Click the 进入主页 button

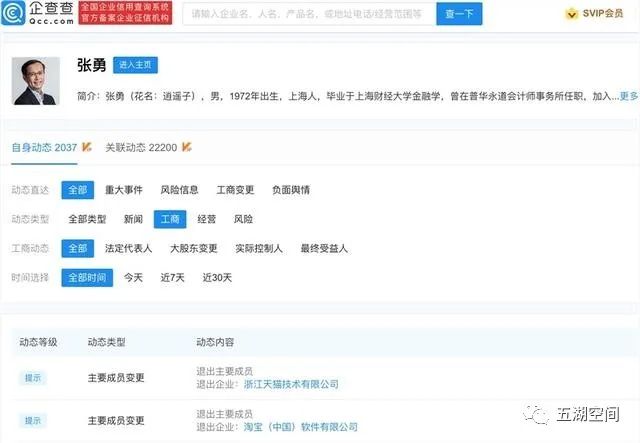pyautogui.click(x=135, y=65)
